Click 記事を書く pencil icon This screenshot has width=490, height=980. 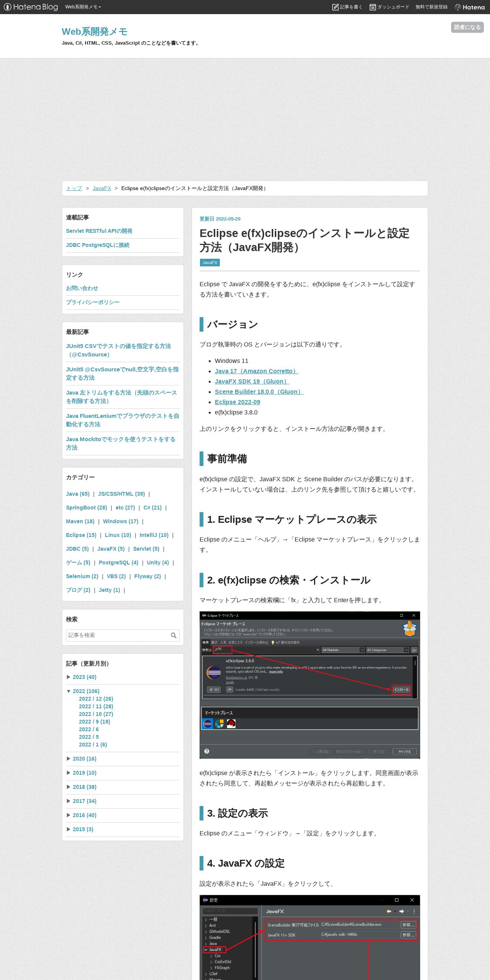tap(335, 7)
